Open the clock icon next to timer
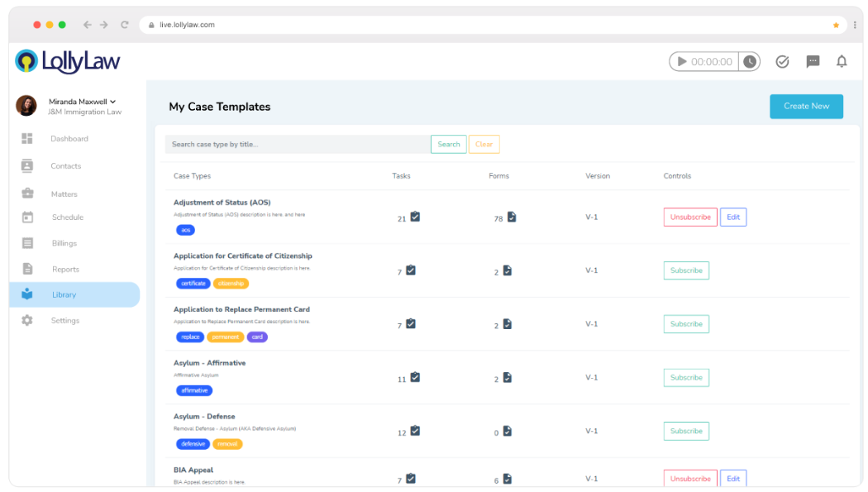The height and width of the screenshot is (492, 868). point(750,61)
